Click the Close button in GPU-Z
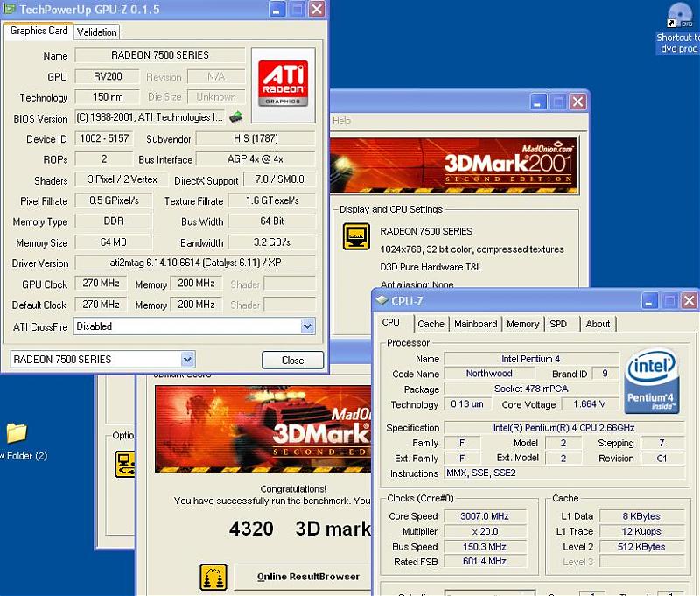Screen dimensions: 700x596 (292, 360)
